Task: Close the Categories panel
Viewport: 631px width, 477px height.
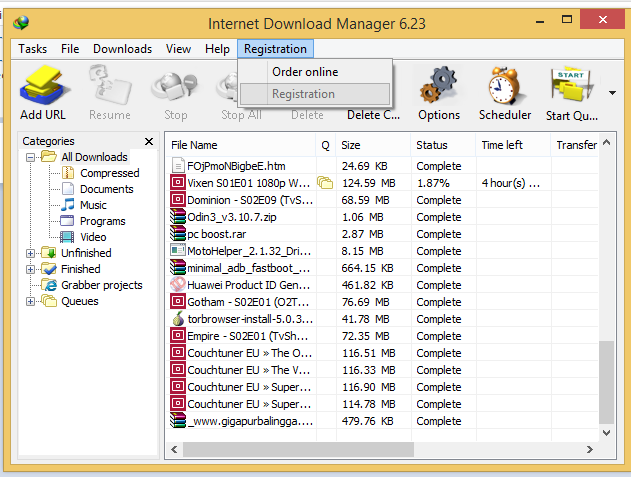Action: (149, 141)
